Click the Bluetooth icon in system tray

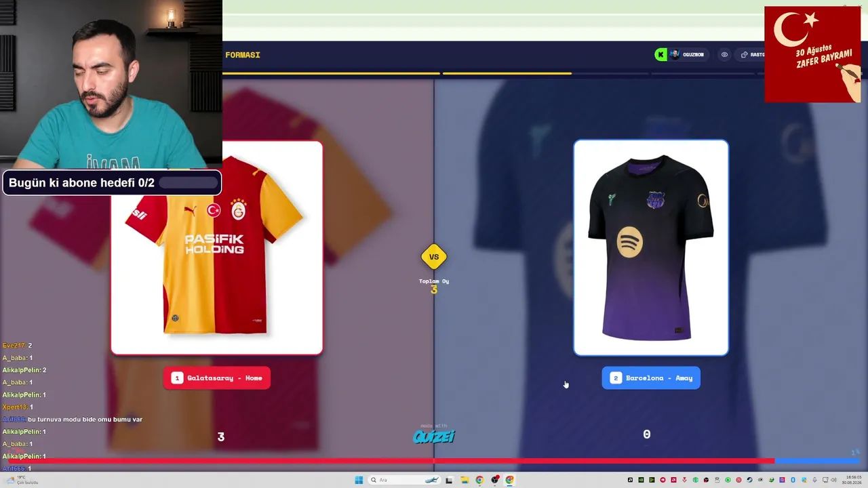[793, 480]
